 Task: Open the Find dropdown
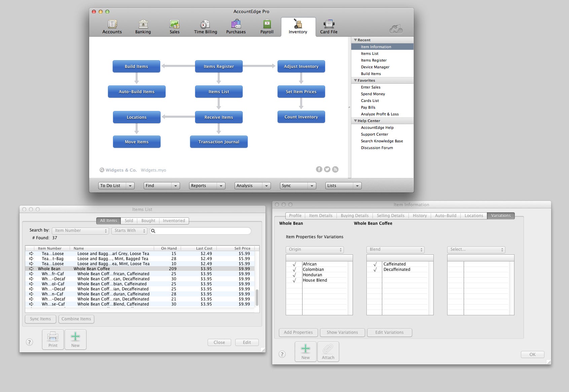pyautogui.click(x=162, y=186)
